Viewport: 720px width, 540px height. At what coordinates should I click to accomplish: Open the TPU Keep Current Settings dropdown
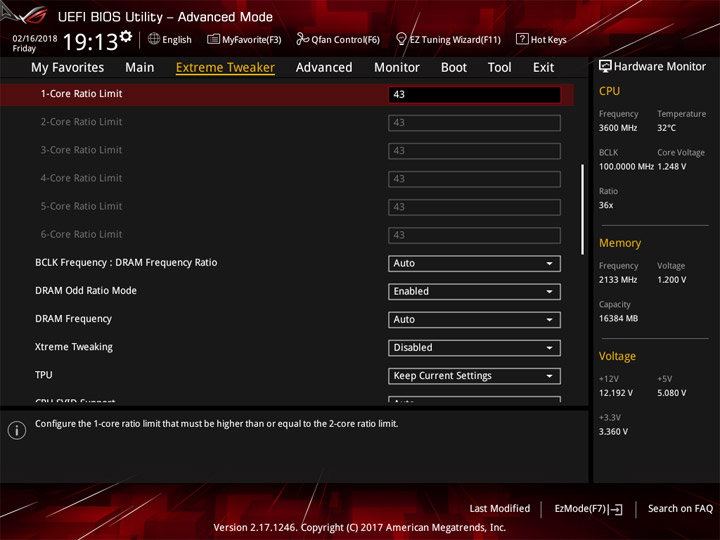coord(474,376)
